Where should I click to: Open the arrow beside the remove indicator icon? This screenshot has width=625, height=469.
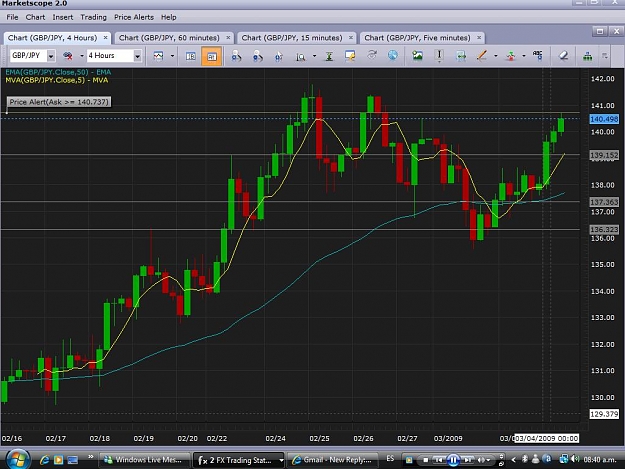coord(82,56)
